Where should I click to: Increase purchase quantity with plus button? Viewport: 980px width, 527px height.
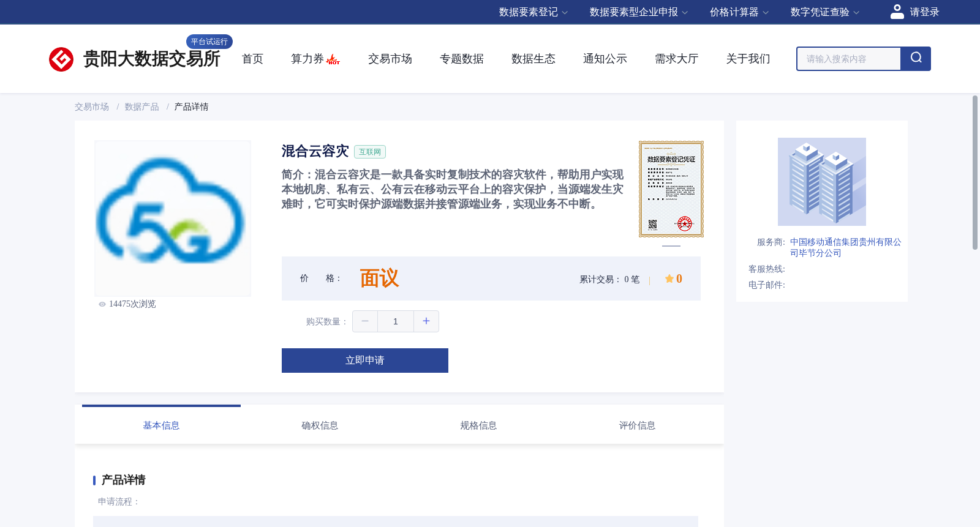click(x=426, y=321)
